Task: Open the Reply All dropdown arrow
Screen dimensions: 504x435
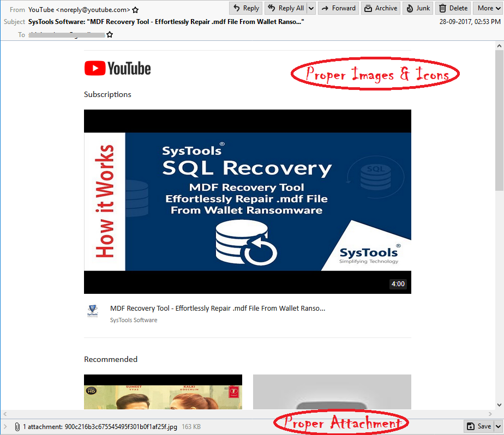Action: [x=311, y=8]
